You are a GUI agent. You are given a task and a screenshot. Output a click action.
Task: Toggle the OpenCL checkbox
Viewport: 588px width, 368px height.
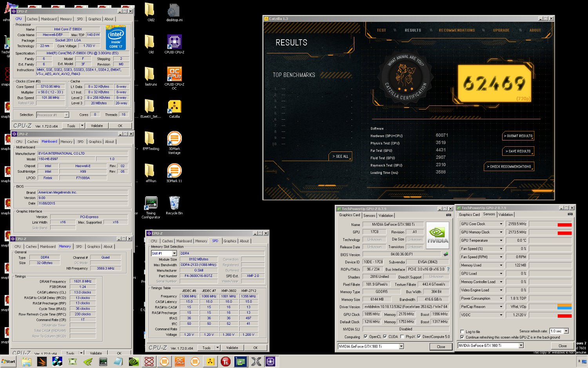click(366, 337)
